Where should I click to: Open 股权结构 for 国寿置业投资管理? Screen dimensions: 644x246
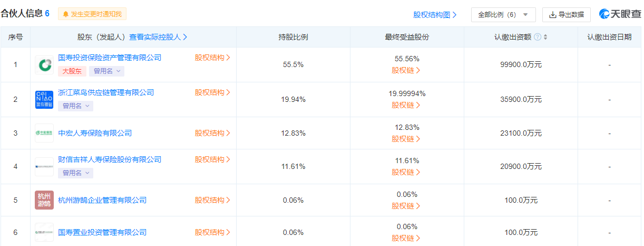click(x=213, y=232)
